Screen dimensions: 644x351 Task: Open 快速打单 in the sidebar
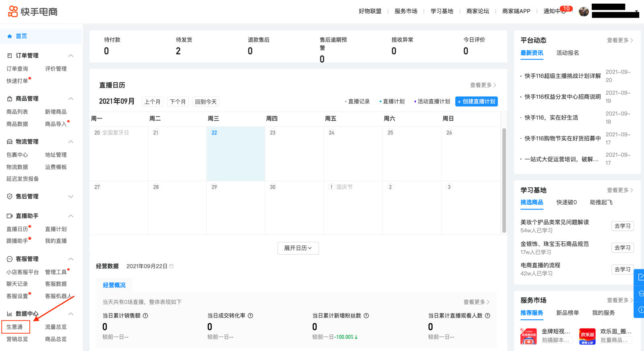[17, 81]
